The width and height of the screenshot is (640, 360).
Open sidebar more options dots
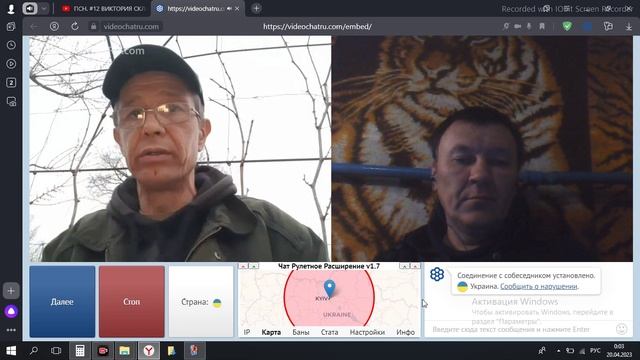pos(11,330)
